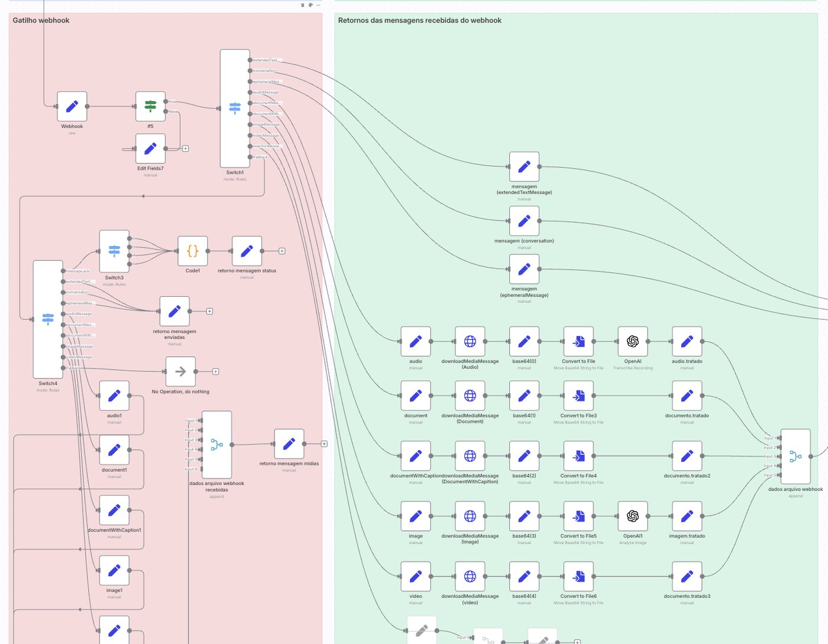828x644 pixels.
Task: Click the Switch3 node icon
Action: point(114,251)
